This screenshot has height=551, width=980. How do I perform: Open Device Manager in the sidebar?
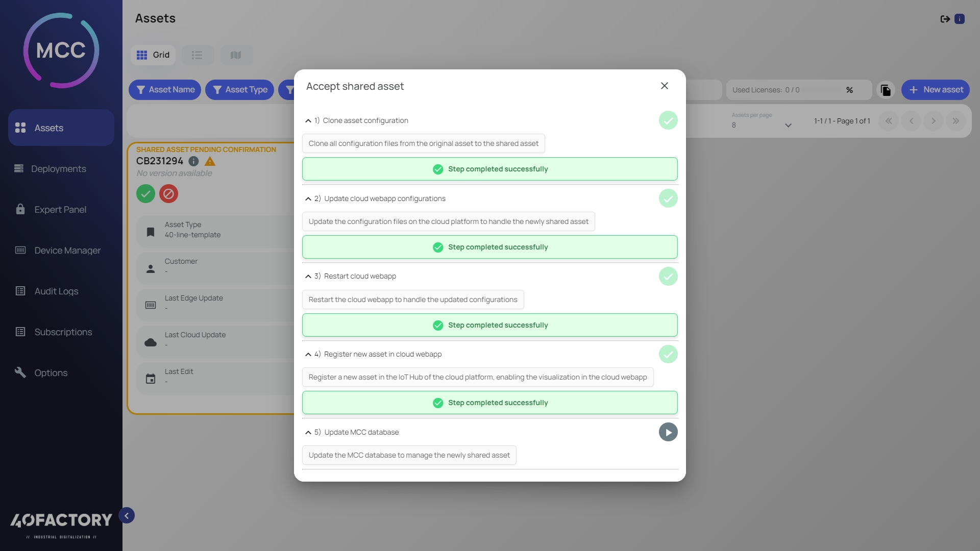pyautogui.click(x=67, y=251)
